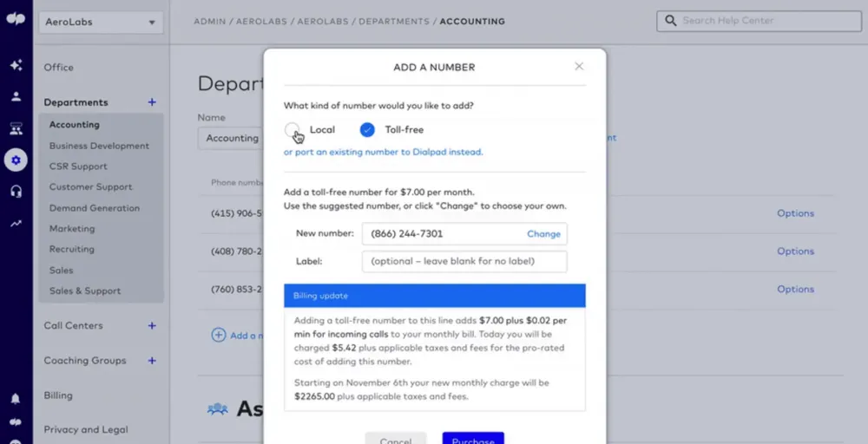Open the headset call center icon
This screenshot has height=444, width=868.
click(x=16, y=192)
